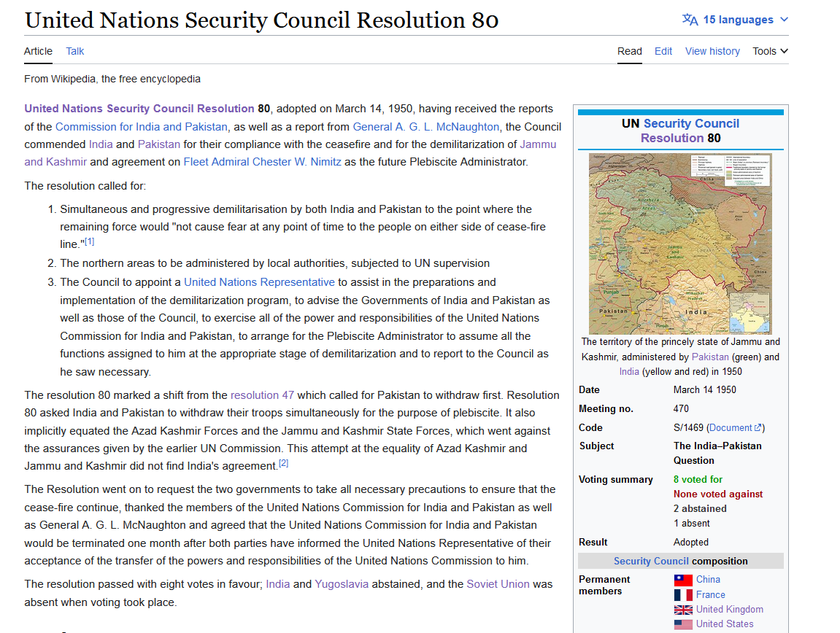This screenshot has height=633, width=840.
Task: Follow the Pakistan link in the intro paragraph
Action: point(159,144)
